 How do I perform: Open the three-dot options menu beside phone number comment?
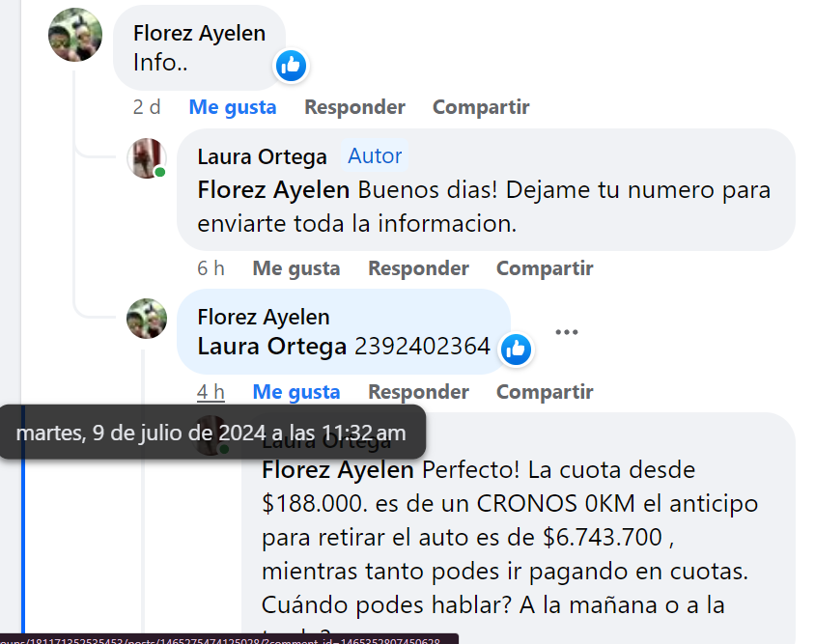567,332
